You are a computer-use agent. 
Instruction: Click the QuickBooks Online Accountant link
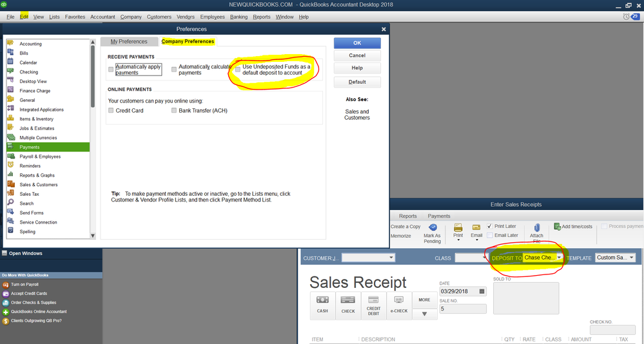[39, 312]
